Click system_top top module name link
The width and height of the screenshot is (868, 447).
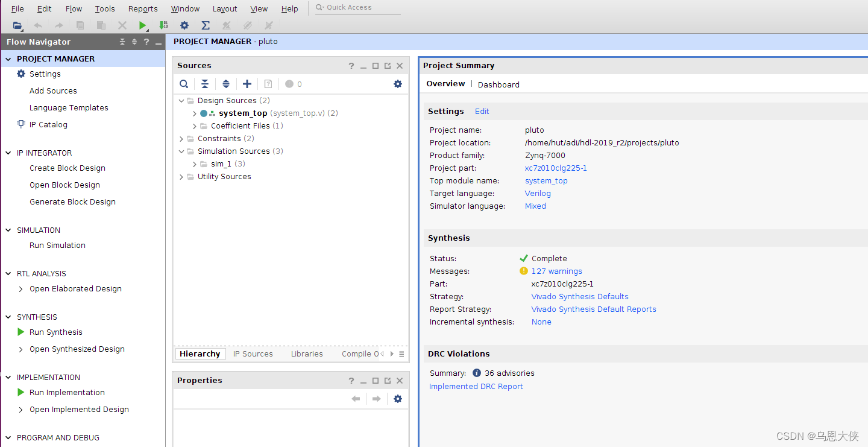[x=546, y=181]
